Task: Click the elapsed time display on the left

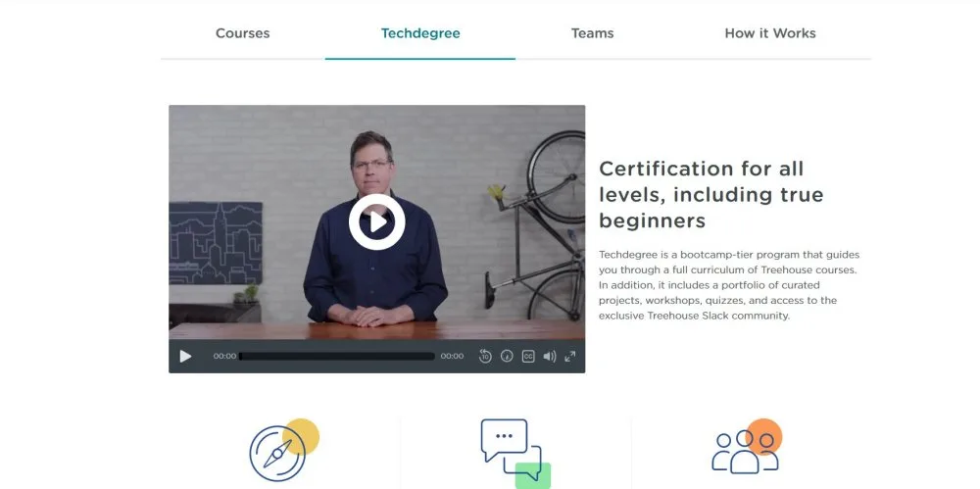Action: pos(224,357)
